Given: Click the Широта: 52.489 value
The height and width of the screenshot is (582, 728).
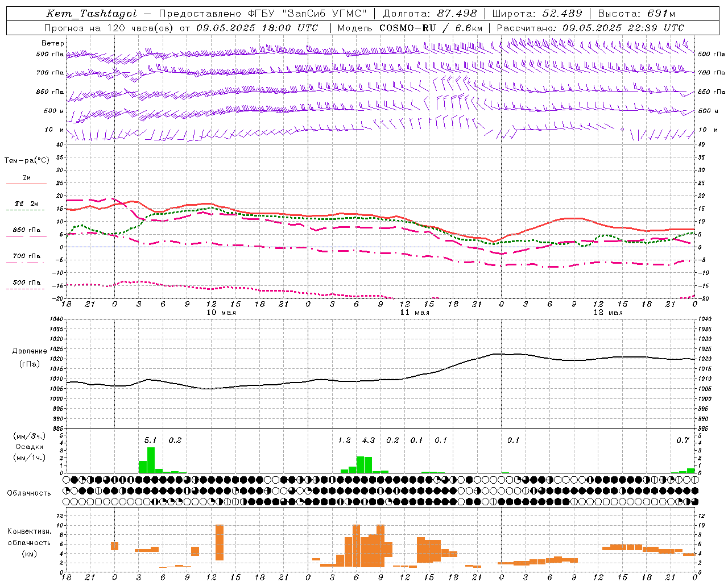Looking at the screenshot, I should point(537,14).
